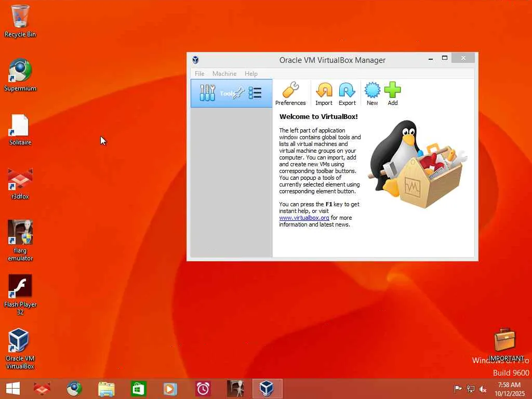The height and width of the screenshot is (399, 532).
Task: Click the muted volume tray icon
Action: [483, 389]
